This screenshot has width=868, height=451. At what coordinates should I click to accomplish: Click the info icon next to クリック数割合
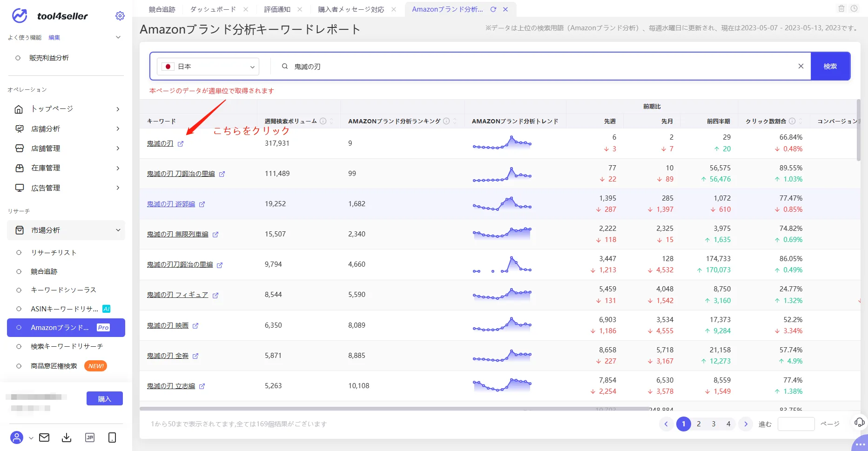[792, 121]
